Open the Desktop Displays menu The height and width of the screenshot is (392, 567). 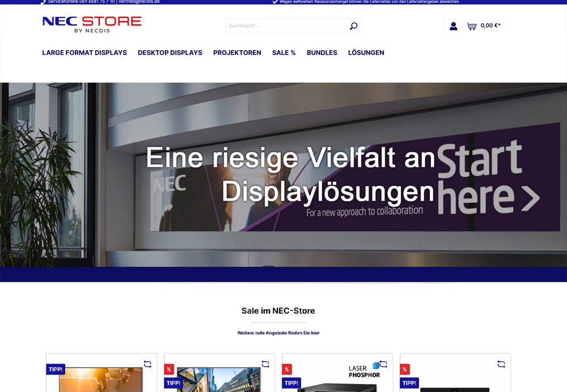coord(170,53)
